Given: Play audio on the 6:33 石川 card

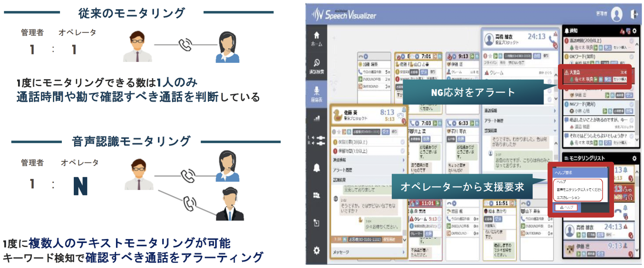Looking at the screenshot, I should click(x=454, y=123).
